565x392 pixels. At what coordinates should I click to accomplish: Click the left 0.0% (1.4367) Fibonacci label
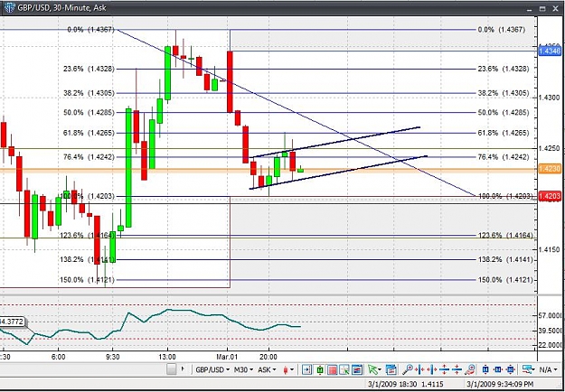coord(90,30)
